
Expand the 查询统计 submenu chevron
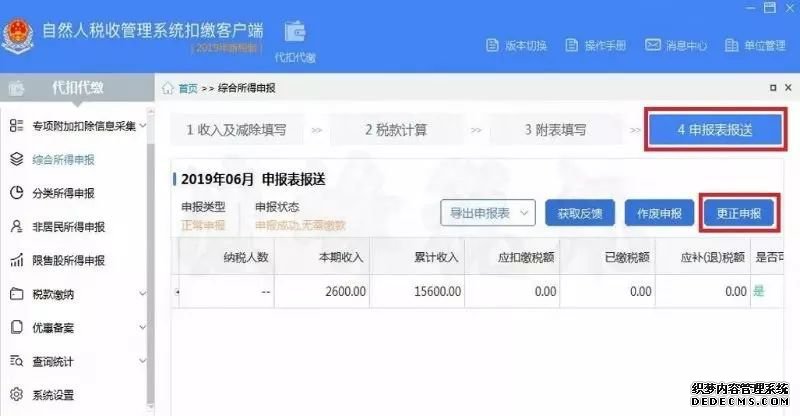(x=143, y=361)
